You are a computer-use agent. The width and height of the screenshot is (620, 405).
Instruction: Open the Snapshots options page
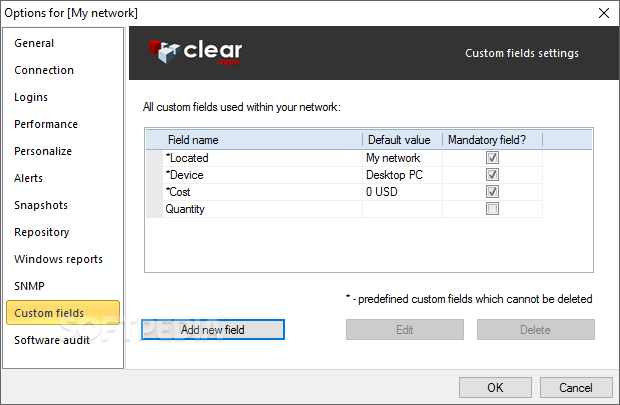[x=41, y=205]
